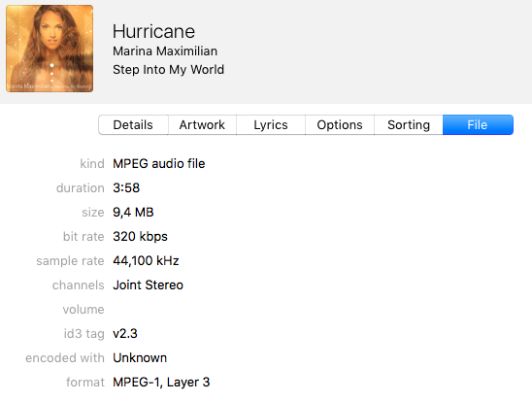Click the sample rate field label

pyautogui.click(x=70, y=261)
